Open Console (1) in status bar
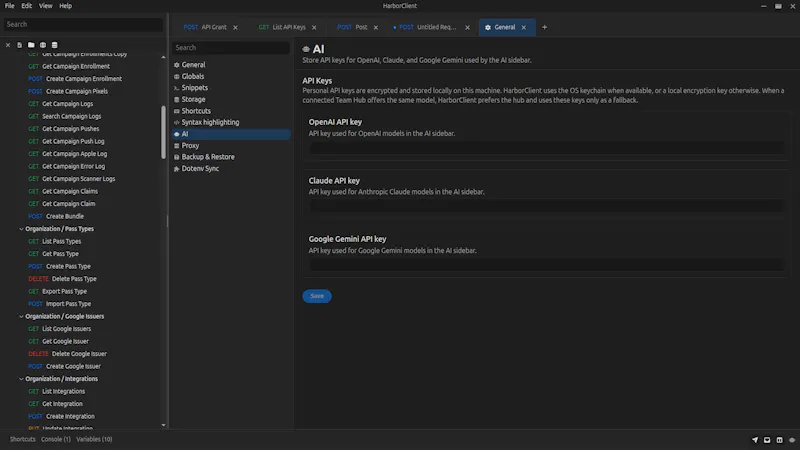The image size is (800, 450). coord(56,439)
